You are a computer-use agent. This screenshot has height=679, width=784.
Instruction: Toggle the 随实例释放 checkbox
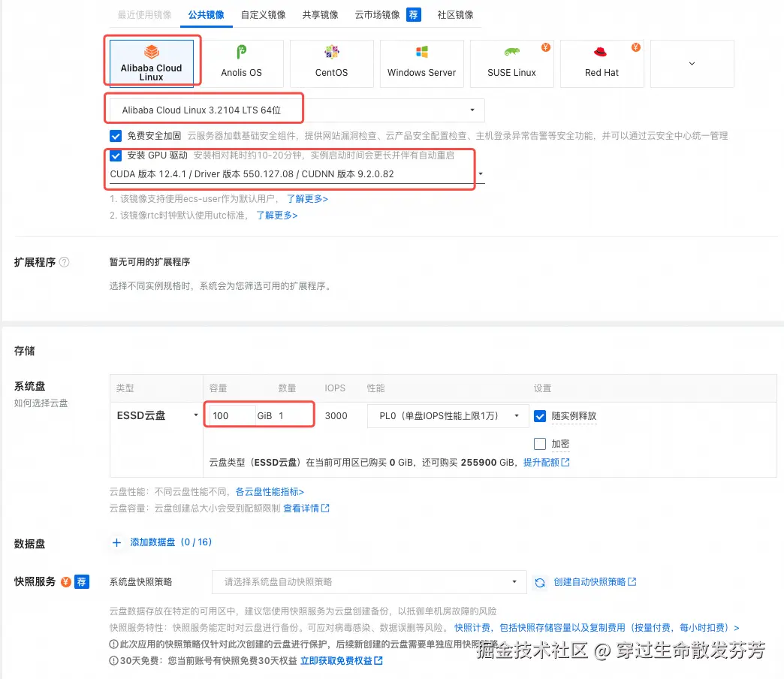(x=540, y=416)
